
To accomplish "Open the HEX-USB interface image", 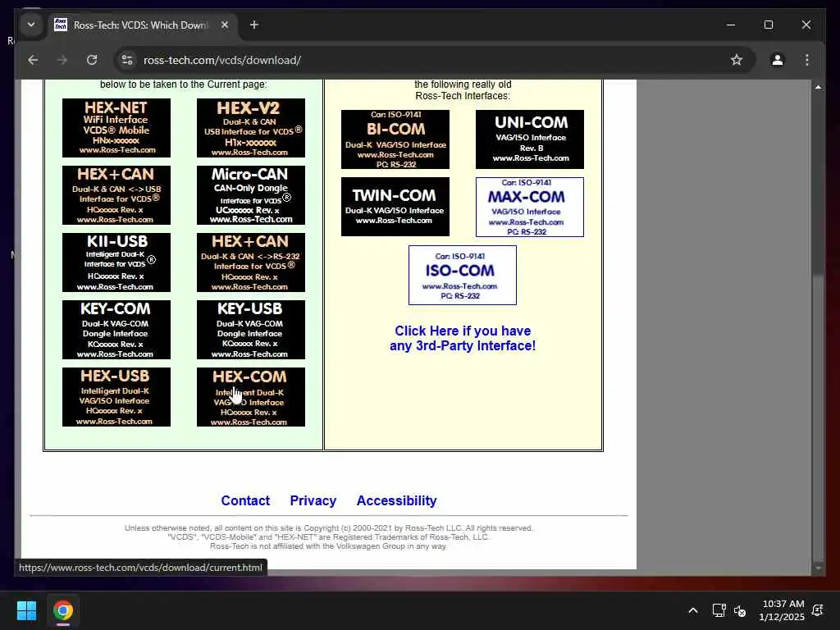I will [116, 397].
